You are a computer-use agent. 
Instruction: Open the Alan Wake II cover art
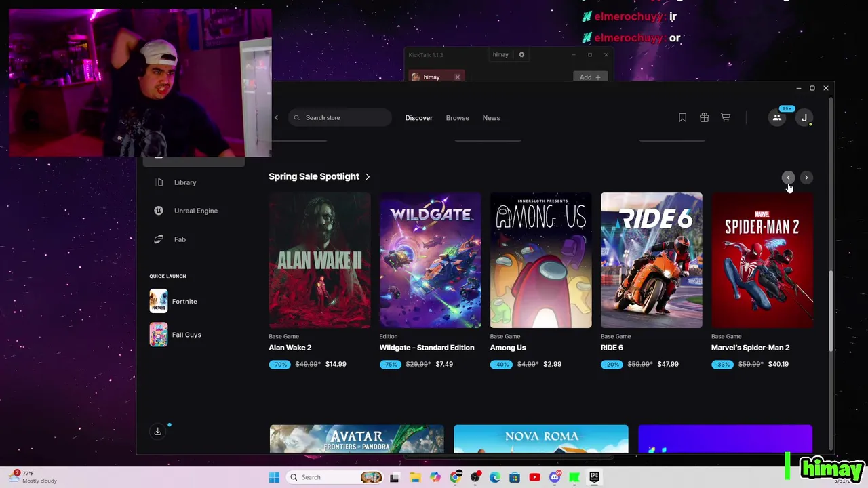point(319,260)
